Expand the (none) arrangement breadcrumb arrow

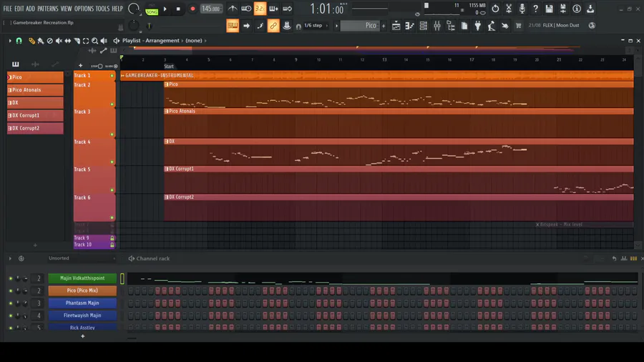206,41
